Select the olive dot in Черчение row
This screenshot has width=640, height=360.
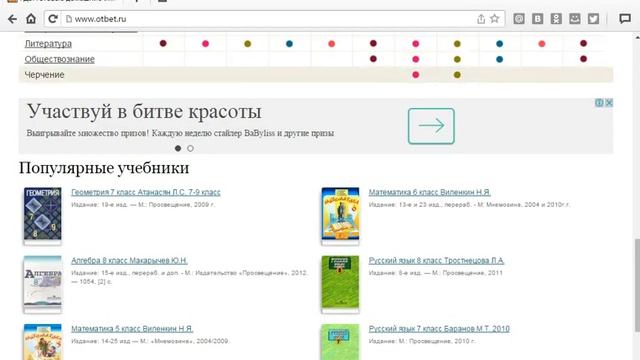pos(457,75)
